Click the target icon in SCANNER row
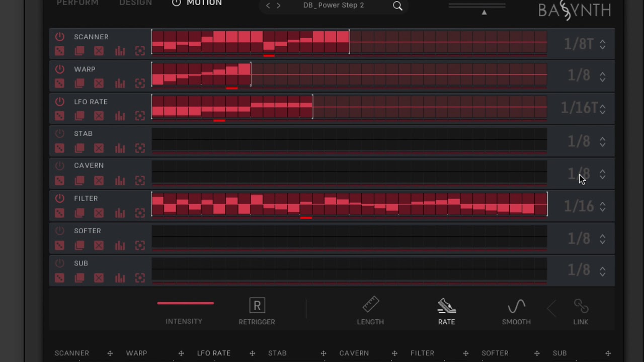The width and height of the screenshot is (644, 362). click(140, 51)
